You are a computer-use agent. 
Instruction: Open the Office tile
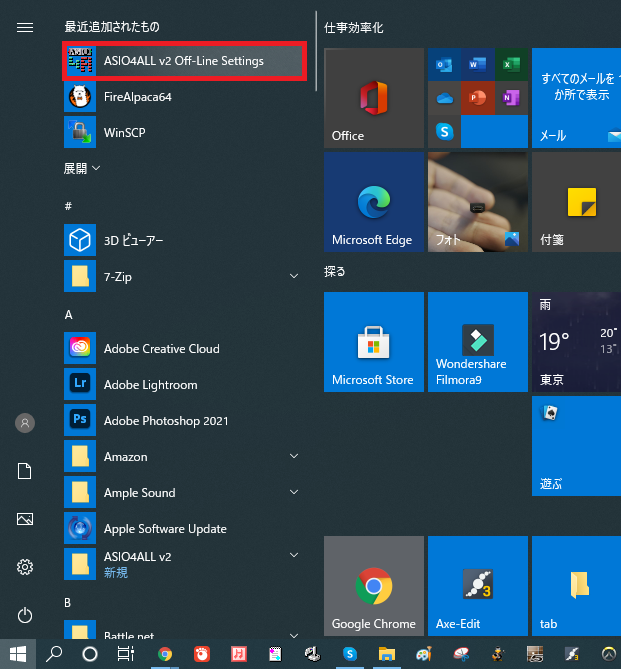pos(374,98)
